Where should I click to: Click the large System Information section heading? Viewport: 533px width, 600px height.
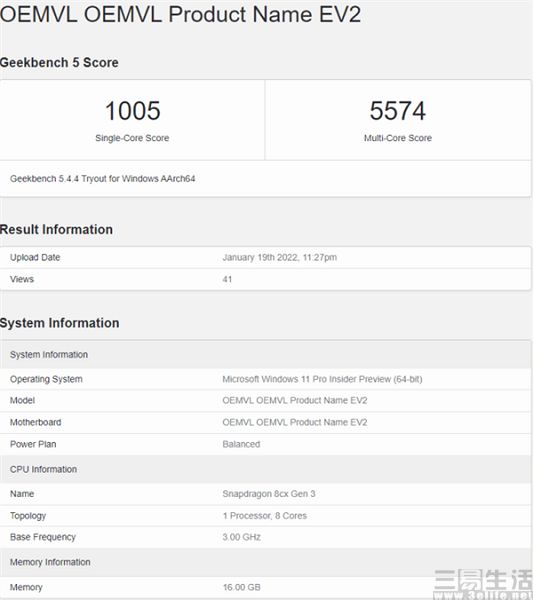pyautogui.click(x=59, y=323)
